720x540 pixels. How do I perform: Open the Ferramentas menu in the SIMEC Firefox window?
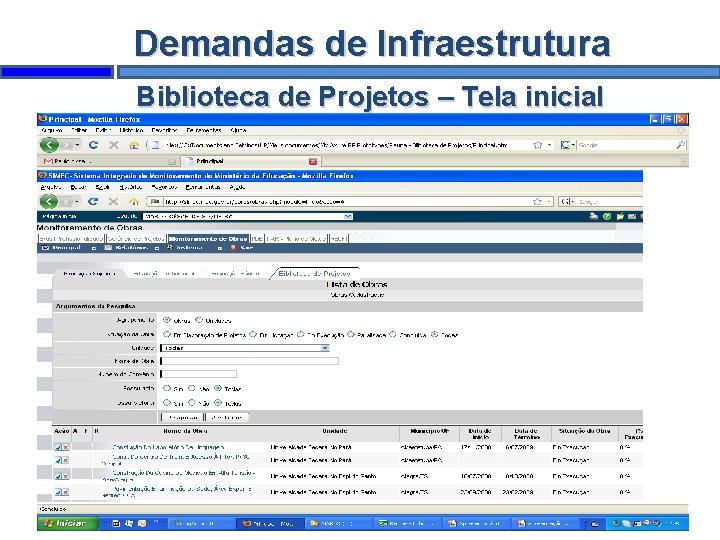[x=202, y=187]
